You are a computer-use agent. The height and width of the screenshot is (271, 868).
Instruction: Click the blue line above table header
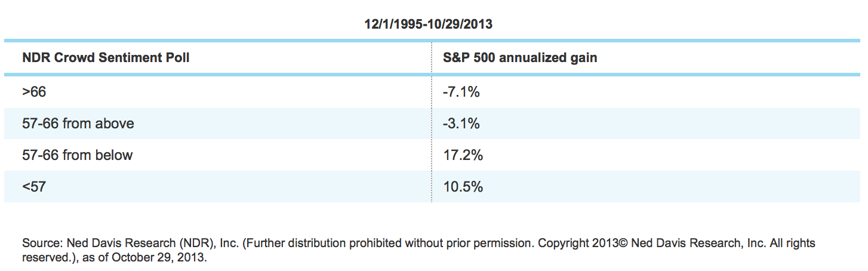tap(433, 41)
